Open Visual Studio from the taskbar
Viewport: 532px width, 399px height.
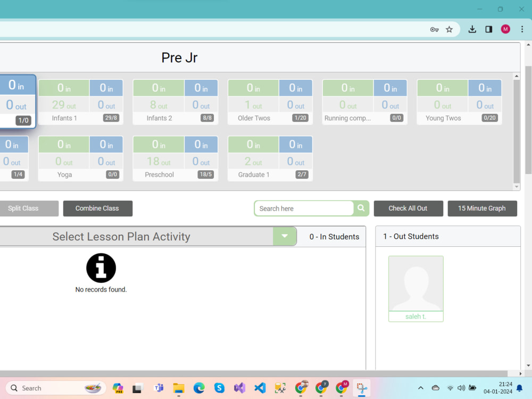[x=239, y=388]
